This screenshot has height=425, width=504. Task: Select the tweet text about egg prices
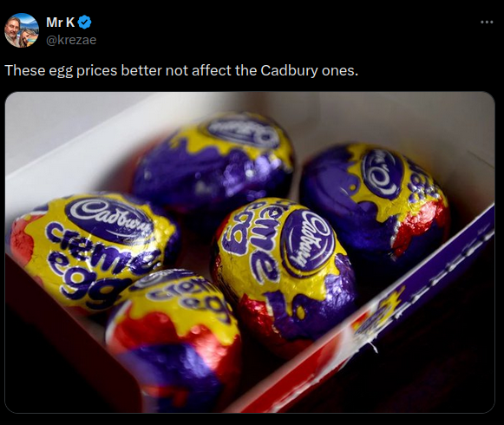pos(181,71)
